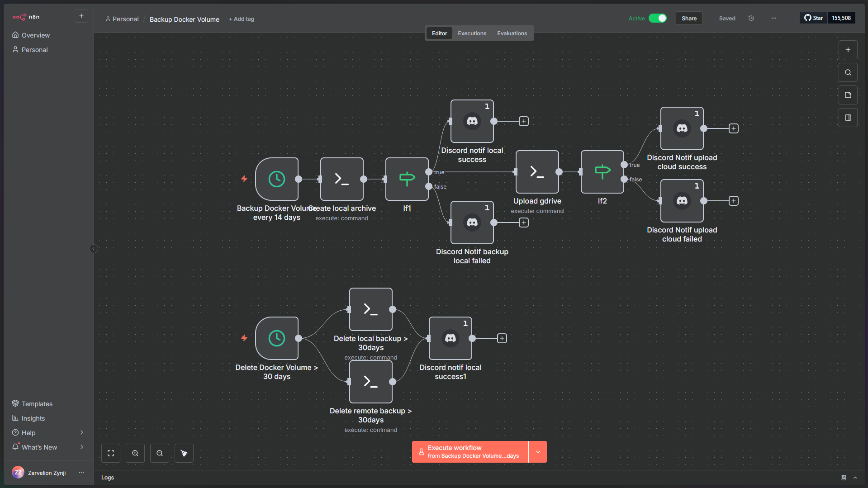
Task: Open the canvas search nodes icon
Action: tap(848, 72)
